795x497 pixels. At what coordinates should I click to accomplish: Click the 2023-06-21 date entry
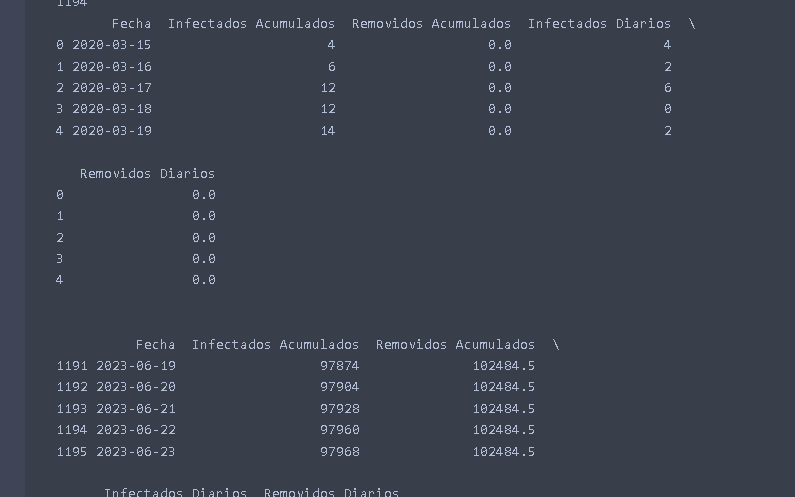pyautogui.click(x=136, y=409)
